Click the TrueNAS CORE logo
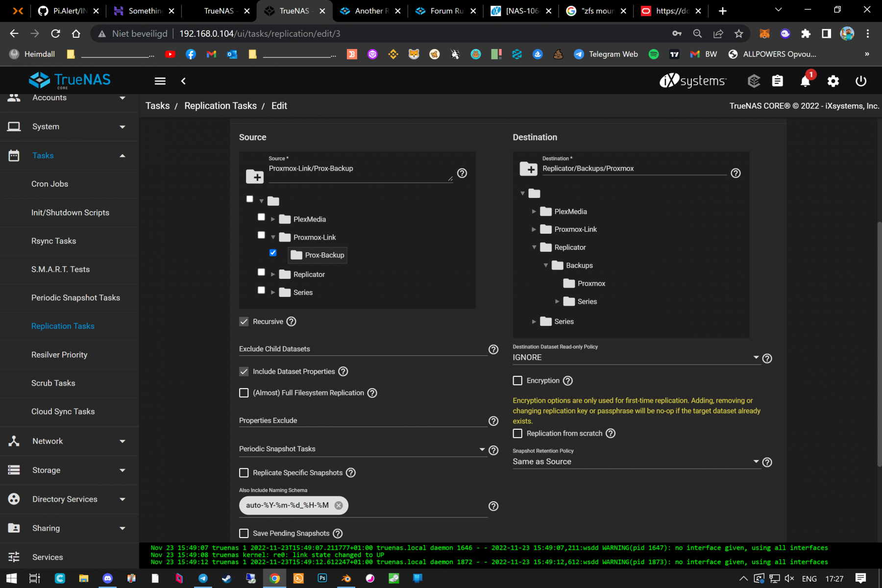Screen dimensions: 882x588 click(70, 80)
